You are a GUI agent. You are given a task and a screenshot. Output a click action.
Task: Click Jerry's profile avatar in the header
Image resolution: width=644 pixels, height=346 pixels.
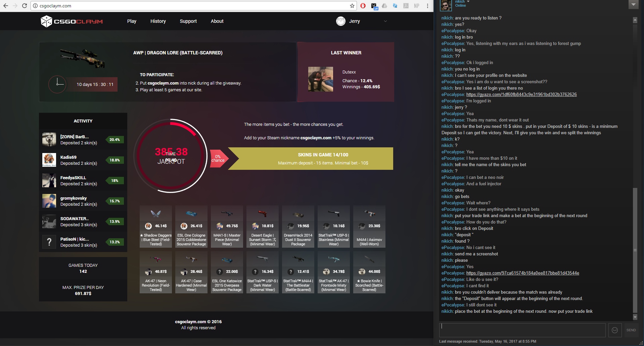tap(341, 21)
